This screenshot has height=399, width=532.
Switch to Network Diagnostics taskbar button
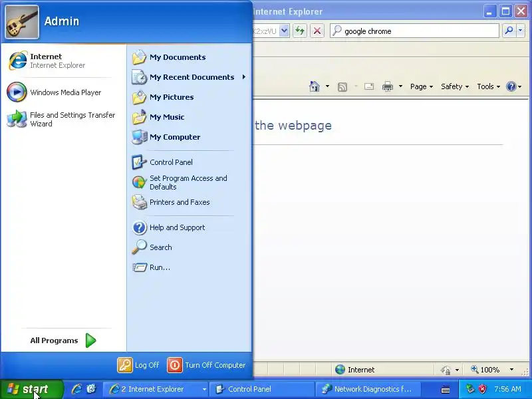click(368, 389)
